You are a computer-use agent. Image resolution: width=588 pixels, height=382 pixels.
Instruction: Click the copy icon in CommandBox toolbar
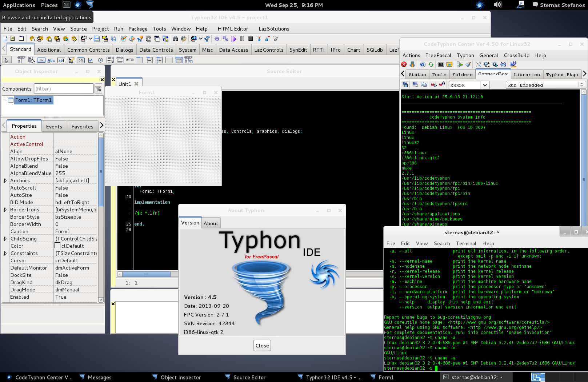coord(424,85)
